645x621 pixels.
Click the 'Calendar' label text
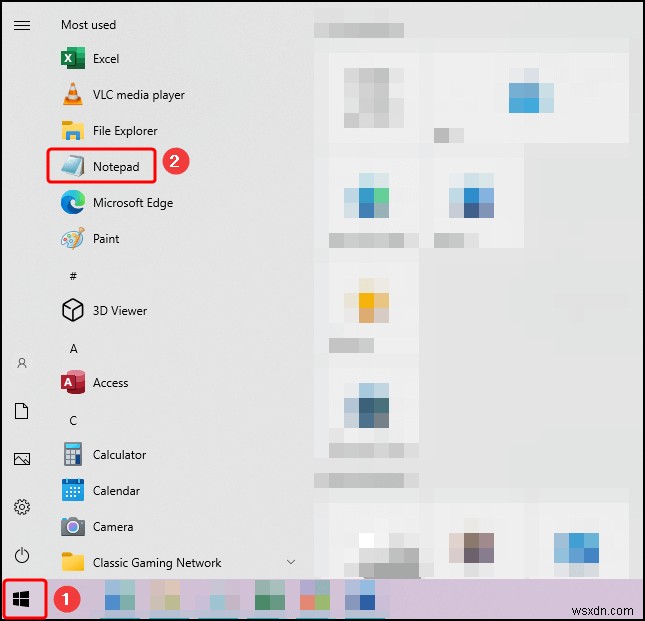point(116,491)
